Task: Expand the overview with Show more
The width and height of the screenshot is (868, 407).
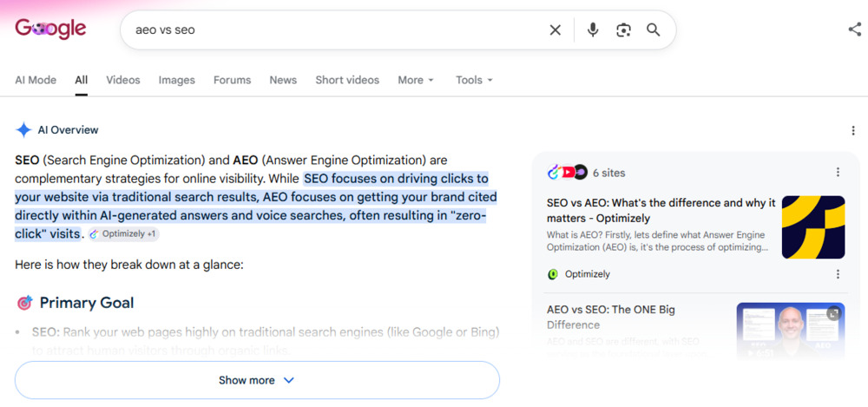Action: point(257,380)
